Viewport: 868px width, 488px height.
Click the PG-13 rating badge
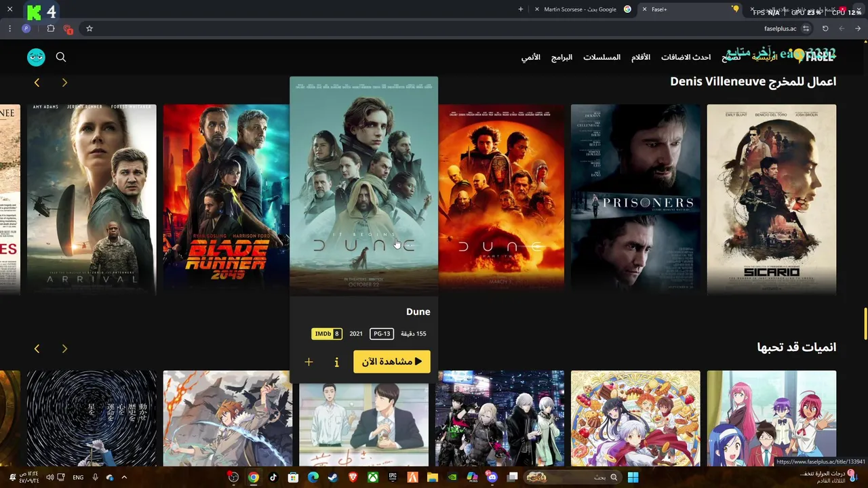tap(382, 333)
